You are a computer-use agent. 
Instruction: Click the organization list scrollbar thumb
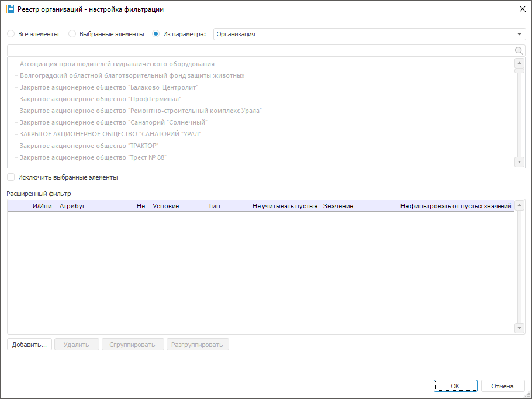pyautogui.click(x=519, y=71)
